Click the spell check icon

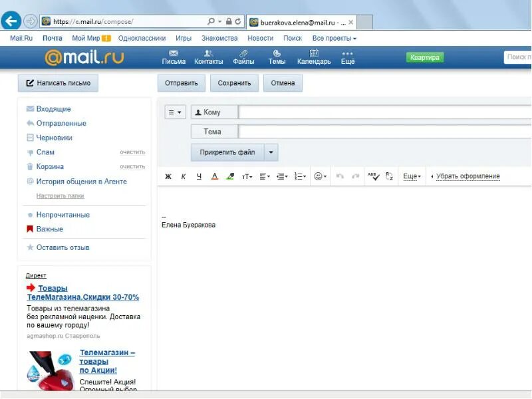tap(373, 176)
